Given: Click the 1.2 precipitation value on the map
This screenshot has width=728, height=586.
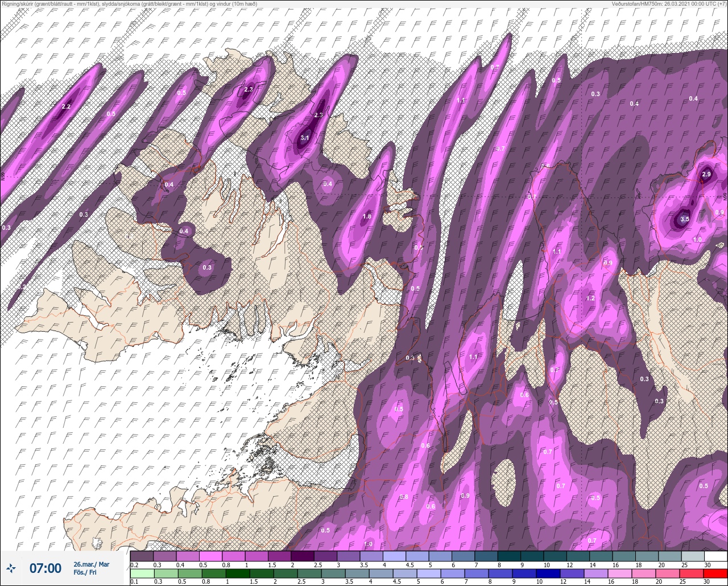Looking at the screenshot, I should pyautogui.click(x=590, y=298).
